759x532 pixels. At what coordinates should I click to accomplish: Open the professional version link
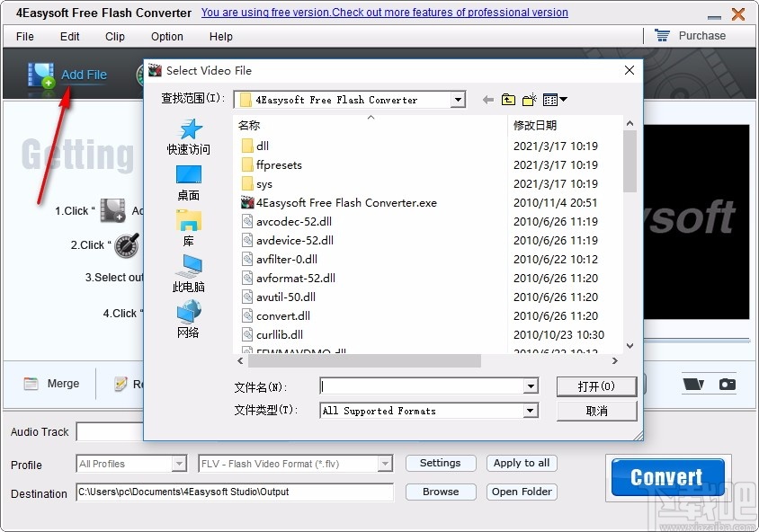tap(384, 12)
